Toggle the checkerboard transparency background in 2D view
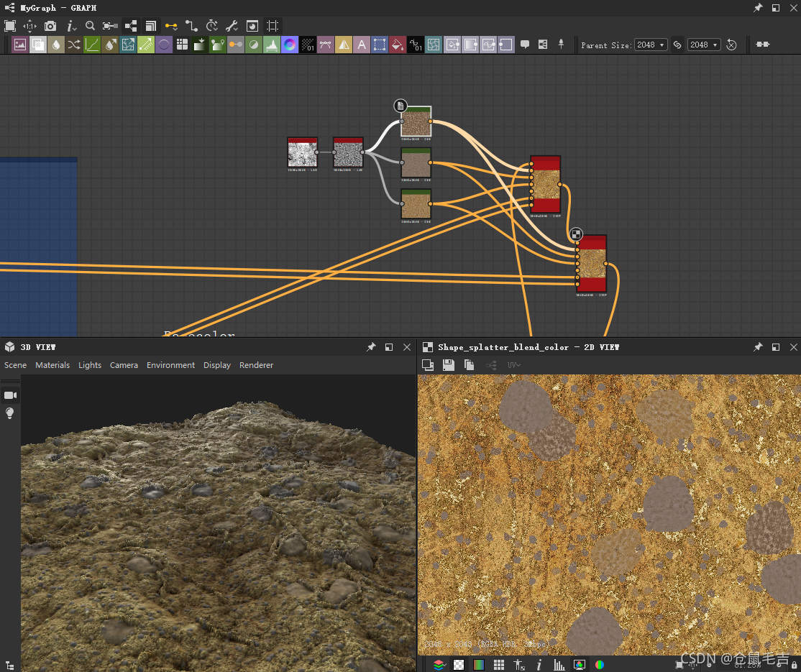 (x=459, y=665)
